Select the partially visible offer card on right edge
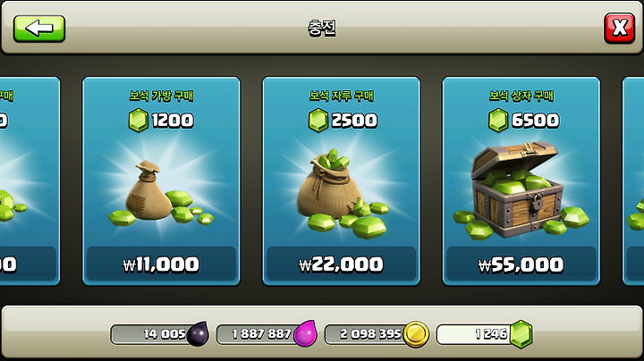 [x=633, y=180]
